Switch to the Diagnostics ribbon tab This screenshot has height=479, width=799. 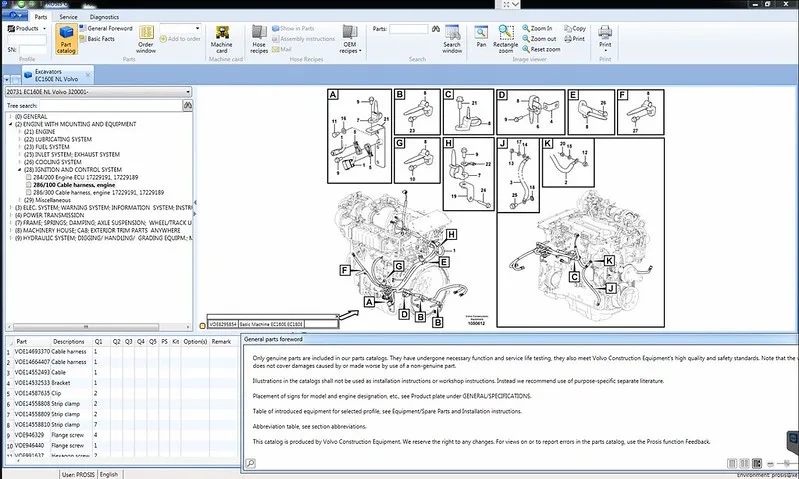[x=104, y=17]
